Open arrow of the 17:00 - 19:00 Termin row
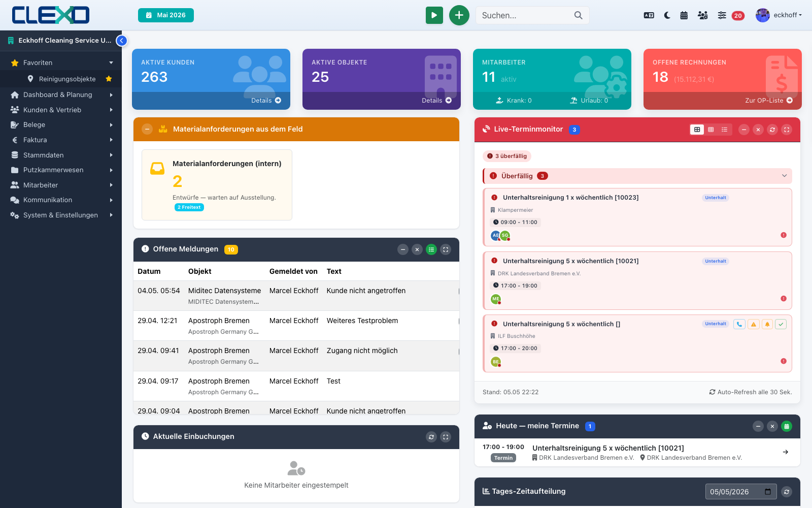This screenshot has width=812, height=508. click(x=786, y=452)
